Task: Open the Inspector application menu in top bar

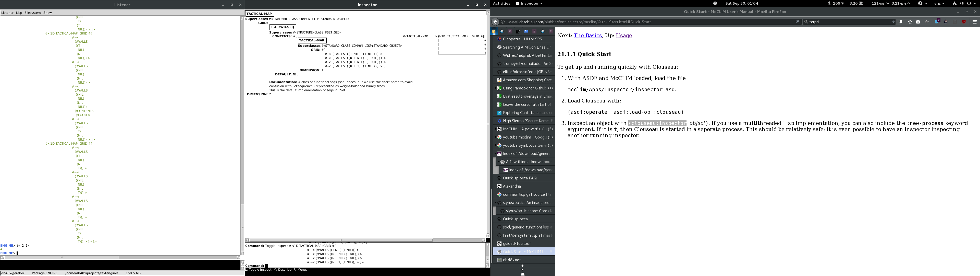Action: (x=529, y=3)
